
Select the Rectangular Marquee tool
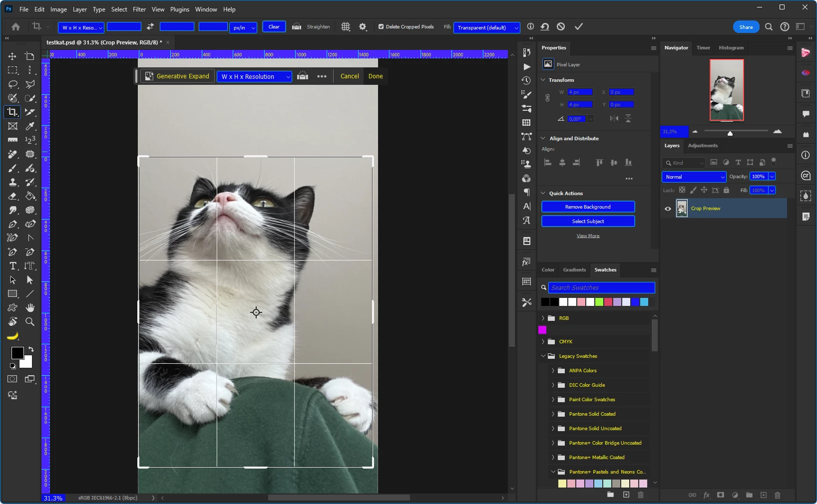[x=12, y=70]
